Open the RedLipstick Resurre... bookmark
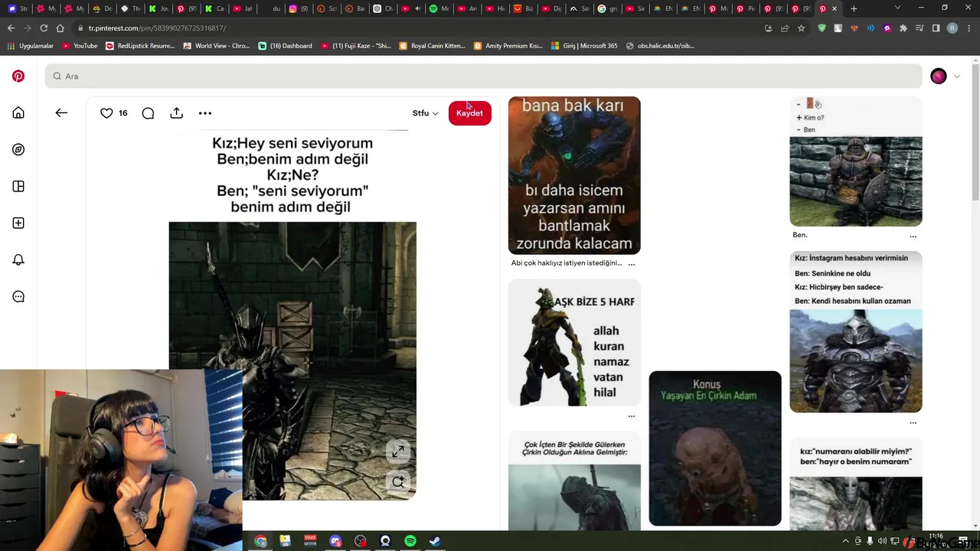980x551 pixels. [x=140, y=46]
